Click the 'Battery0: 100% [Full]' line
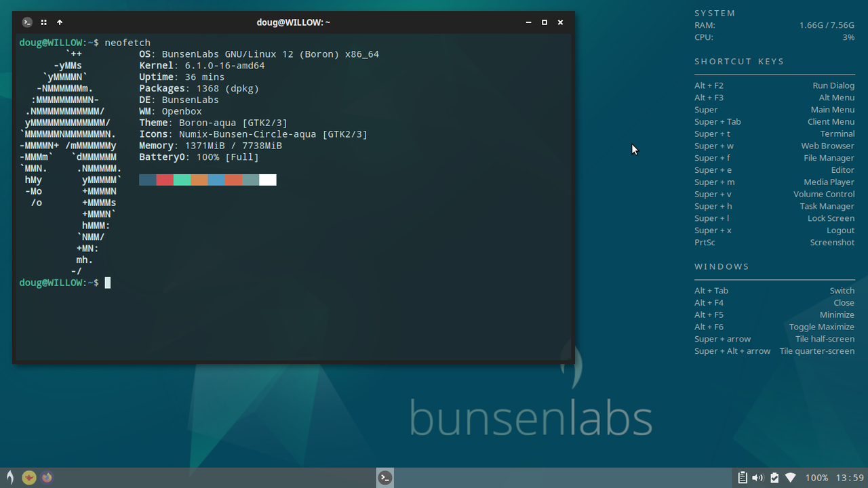 click(x=199, y=157)
